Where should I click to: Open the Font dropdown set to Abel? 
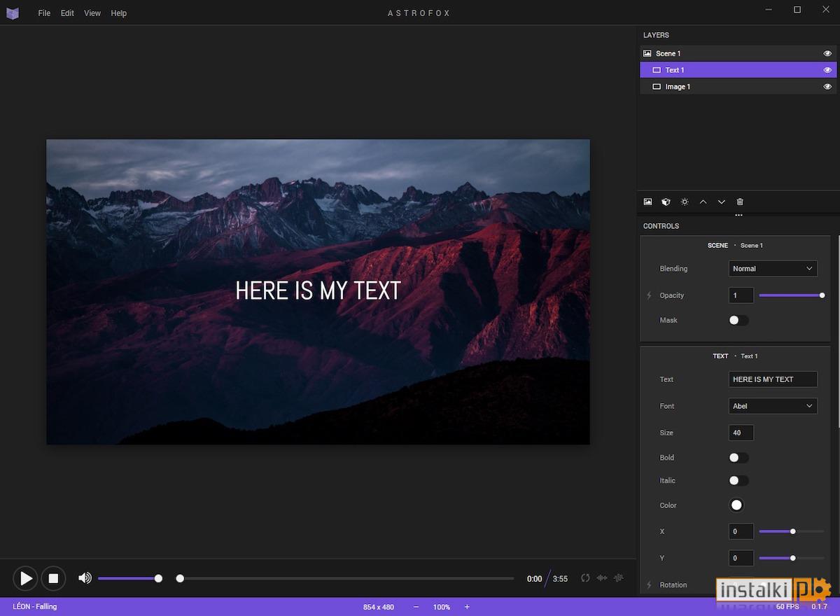773,406
